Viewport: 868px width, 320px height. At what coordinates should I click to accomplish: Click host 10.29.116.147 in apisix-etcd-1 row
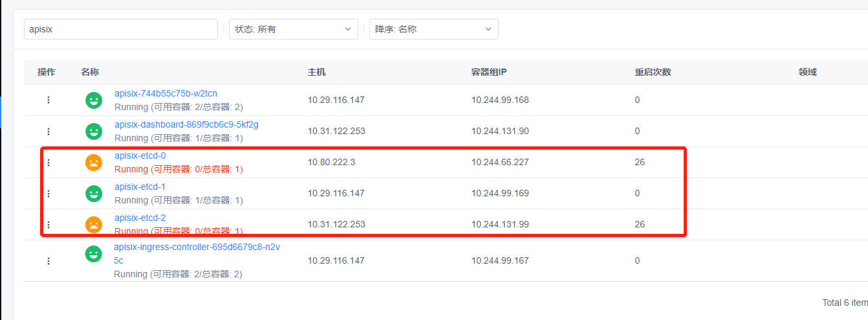tap(336, 193)
